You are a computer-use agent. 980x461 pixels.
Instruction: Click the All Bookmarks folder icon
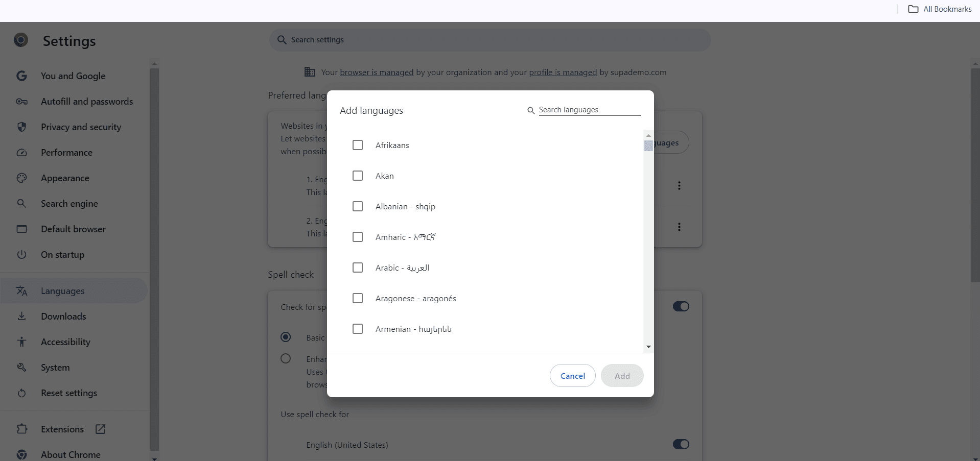pos(914,9)
